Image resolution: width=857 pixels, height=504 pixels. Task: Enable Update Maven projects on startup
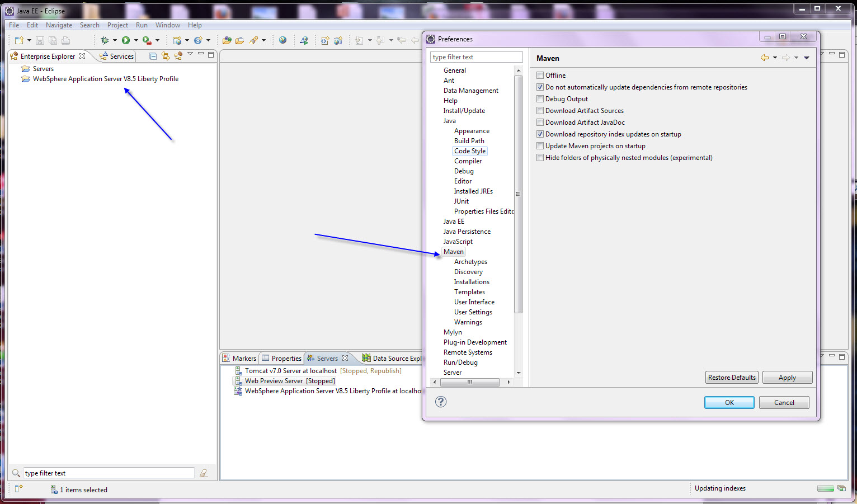(540, 146)
